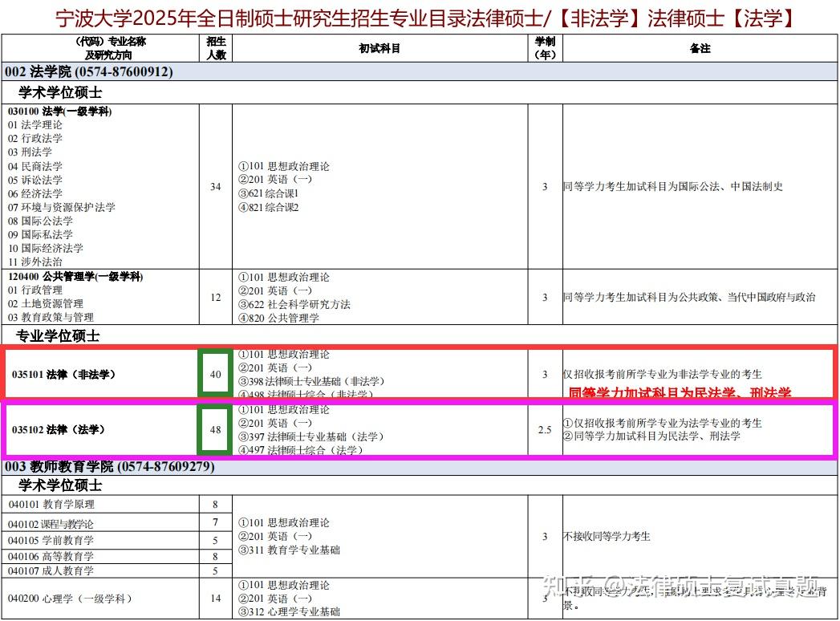Click the note mentioning 公共政策、当代中国政府与政治
Screen dimensions: 840x621
(x=689, y=298)
